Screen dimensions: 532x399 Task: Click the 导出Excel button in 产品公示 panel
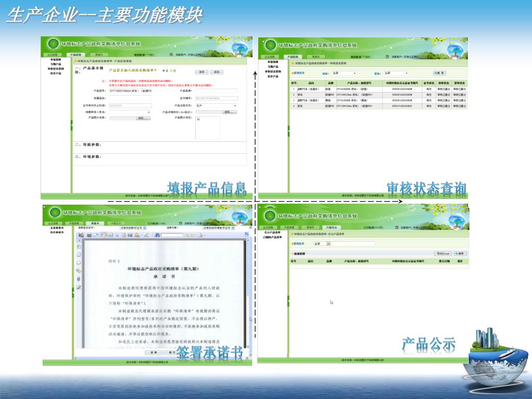(x=443, y=254)
